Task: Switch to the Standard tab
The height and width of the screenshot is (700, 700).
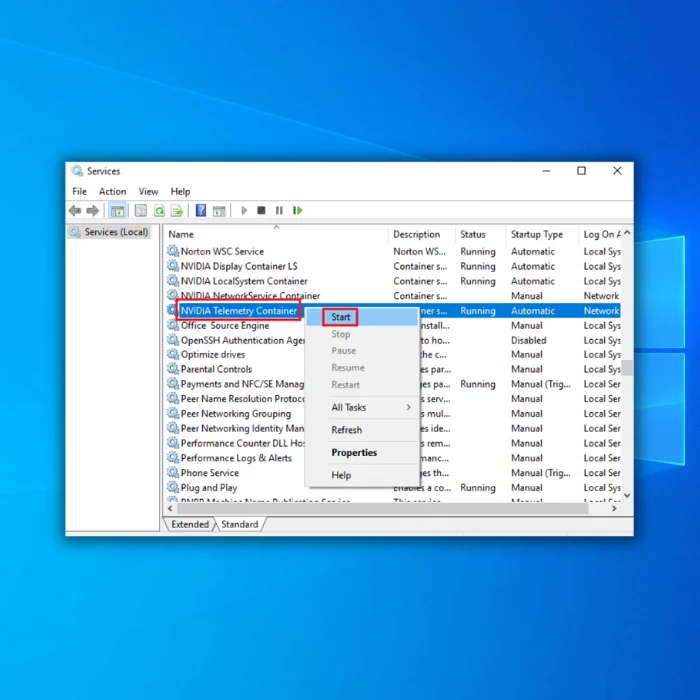Action: pyautogui.click(x=240, y=524)
